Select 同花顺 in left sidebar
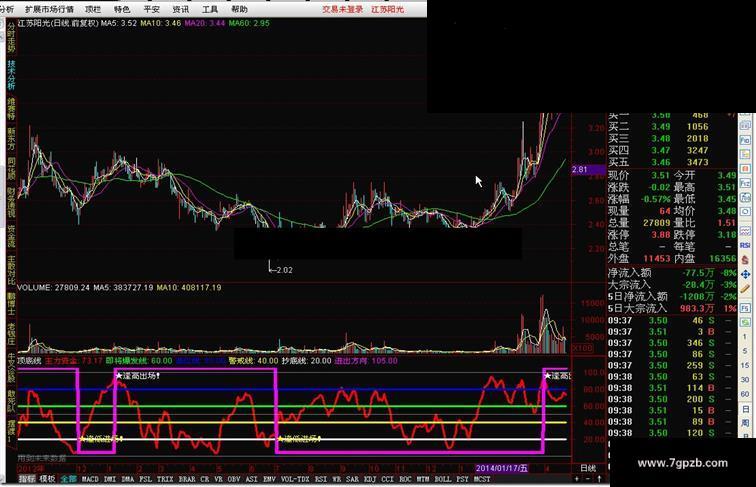The height and width of the screenshot is (487, 756). click(11, 169)
